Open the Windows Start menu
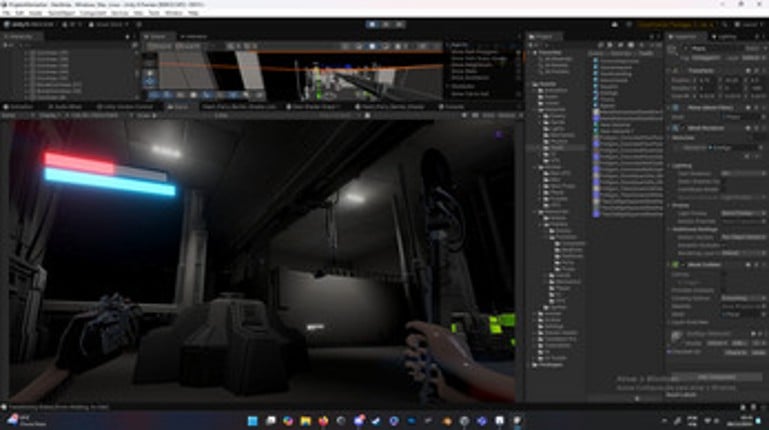This screenshot has height=430, width=769. click(252, 420)
